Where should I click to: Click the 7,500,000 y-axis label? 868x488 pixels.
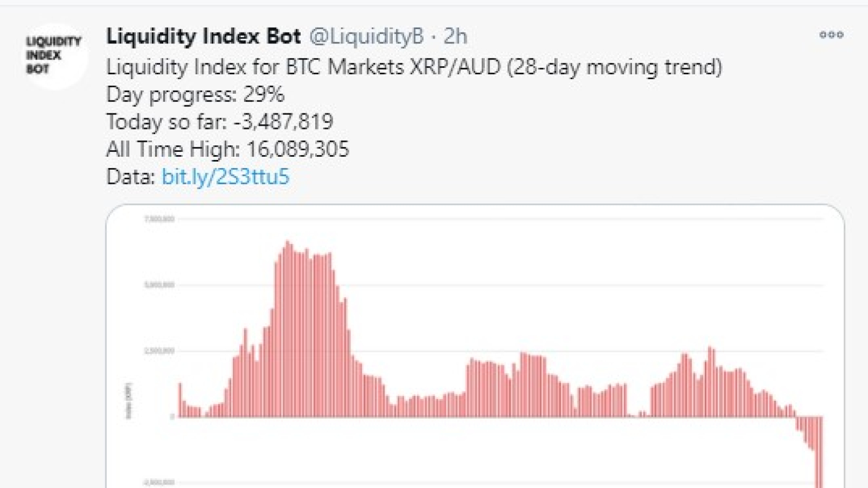coord(159,219)
